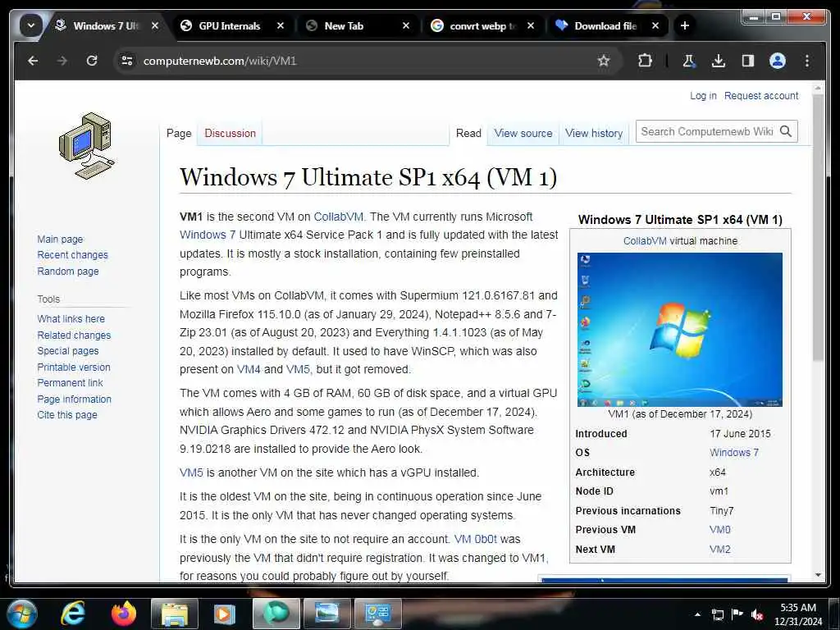Switch to the Download file tab
The height and width of the screenshot is (630, 840).
(605, 25)
